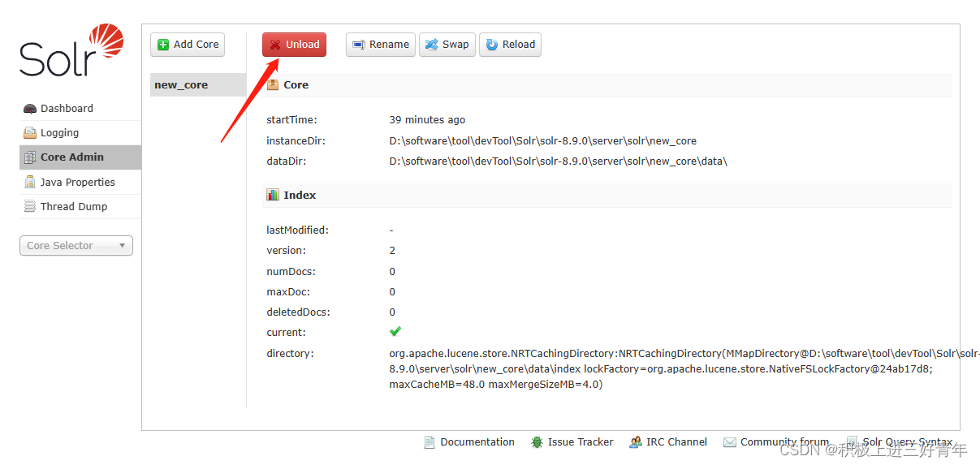
Task: Open Thread Dump
Action: click(x=80, y=207)
